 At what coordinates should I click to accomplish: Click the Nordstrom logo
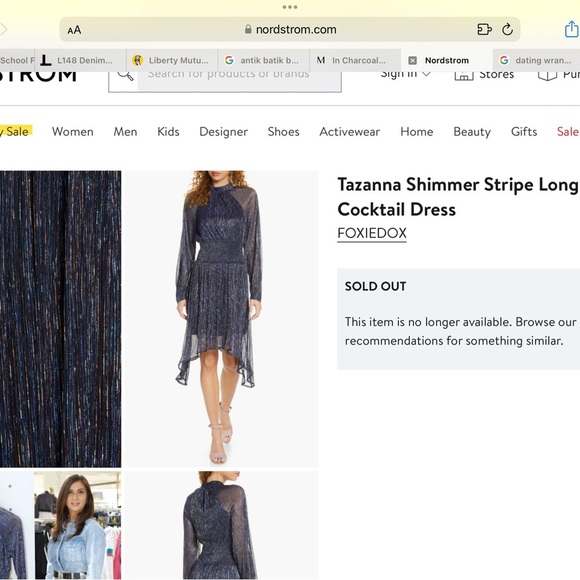tap(38, 76)
